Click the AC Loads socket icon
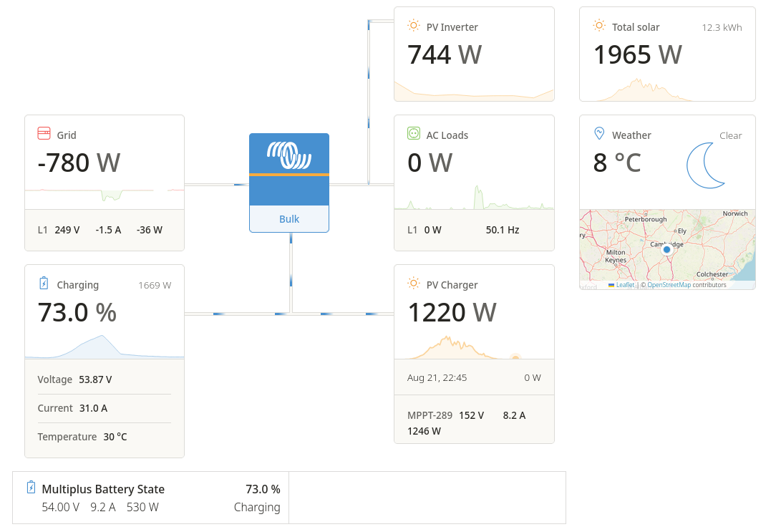Viewport: 776px width, 532px height. [x=413, y=133]
